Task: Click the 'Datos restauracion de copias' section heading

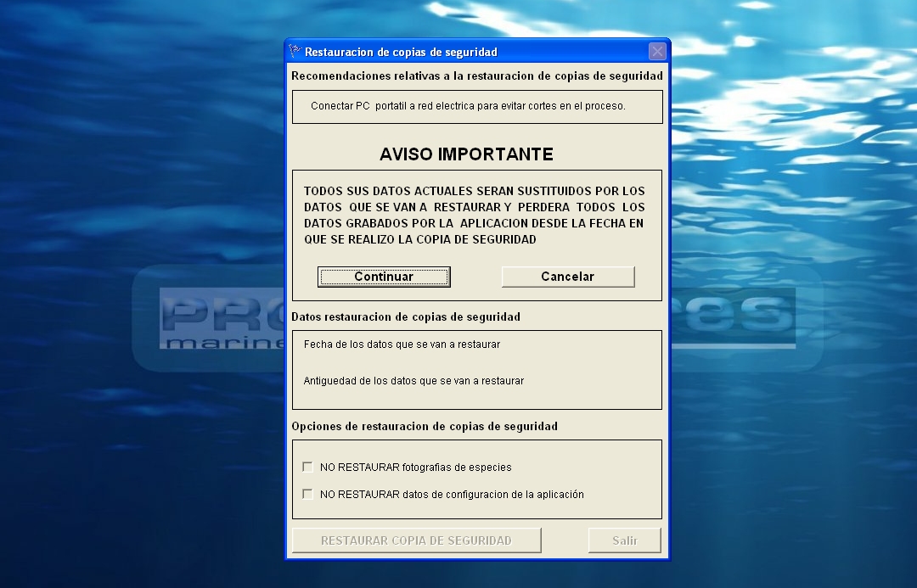Action: (405, 316)
